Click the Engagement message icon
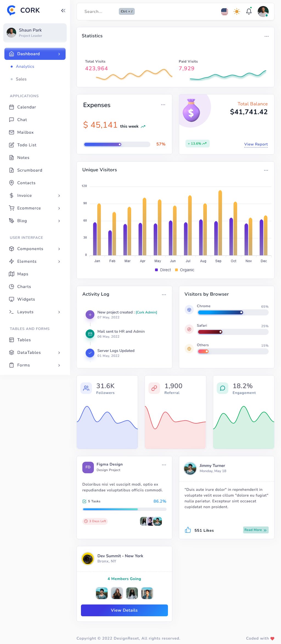 point(223,388)
